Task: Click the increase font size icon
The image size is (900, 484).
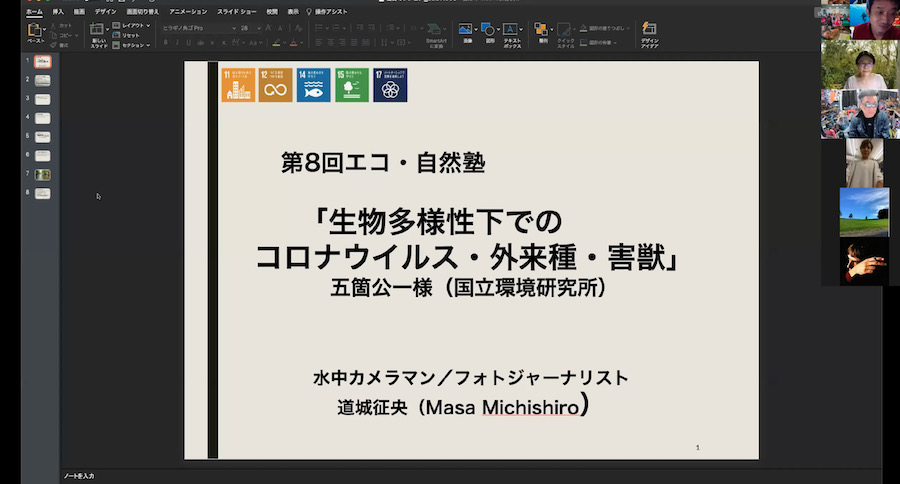Action: coord(268,28)
